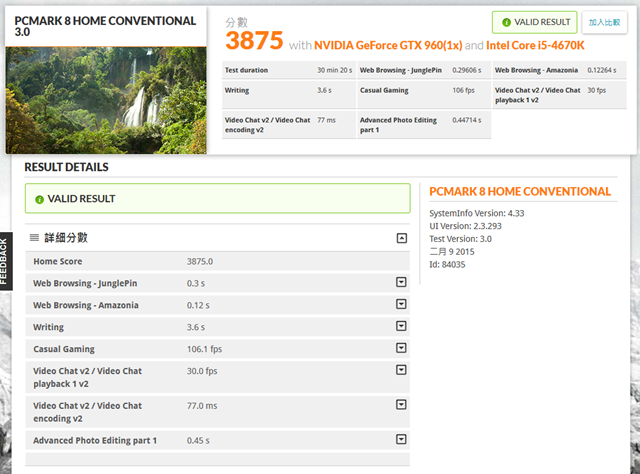Expand Video Chat playback 1 v2 row

coord(401,370)
